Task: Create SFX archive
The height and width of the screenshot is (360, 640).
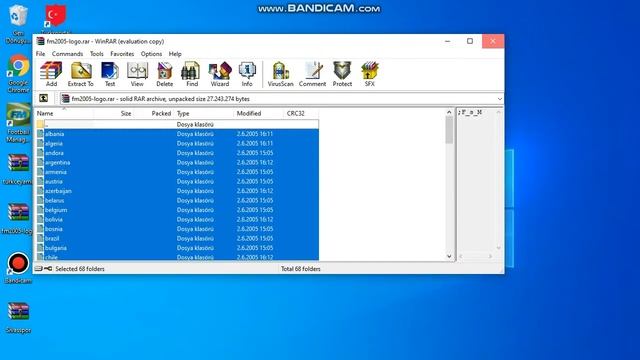Action: (369, 74)
